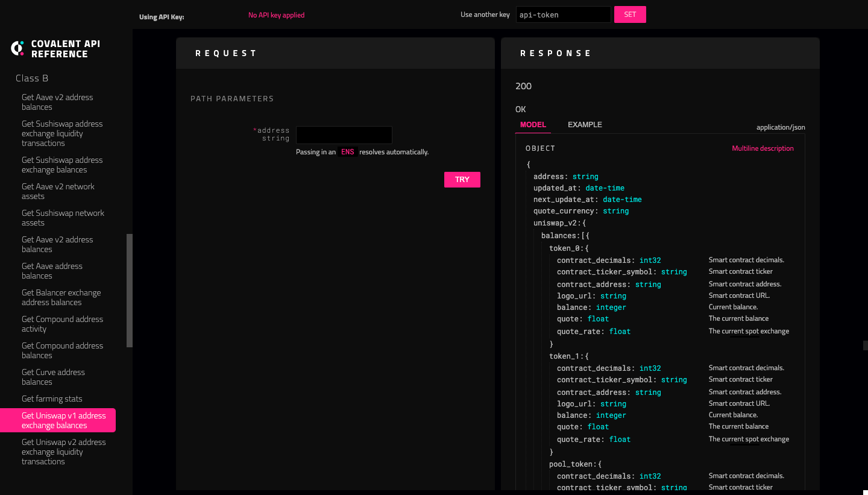Viewport: 868px width, 495px height.
Task: Select Get Compound address balances
Action: (x=62, y=350)
